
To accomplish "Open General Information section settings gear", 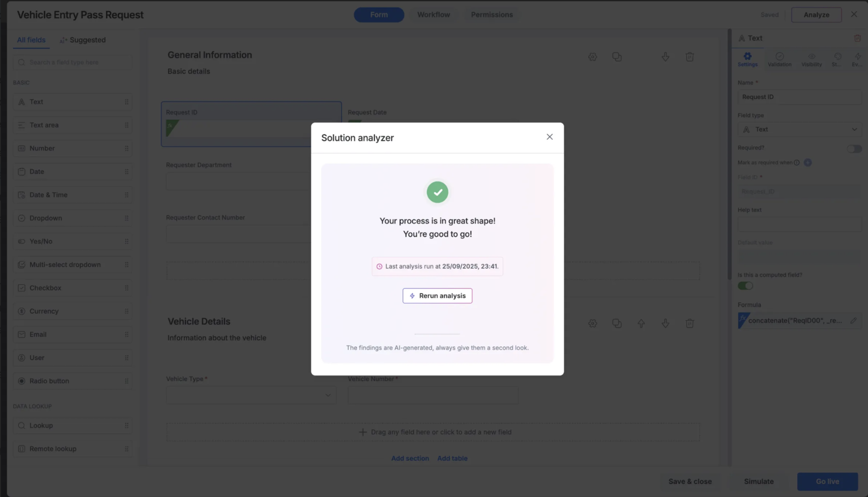I will (592, 57).
